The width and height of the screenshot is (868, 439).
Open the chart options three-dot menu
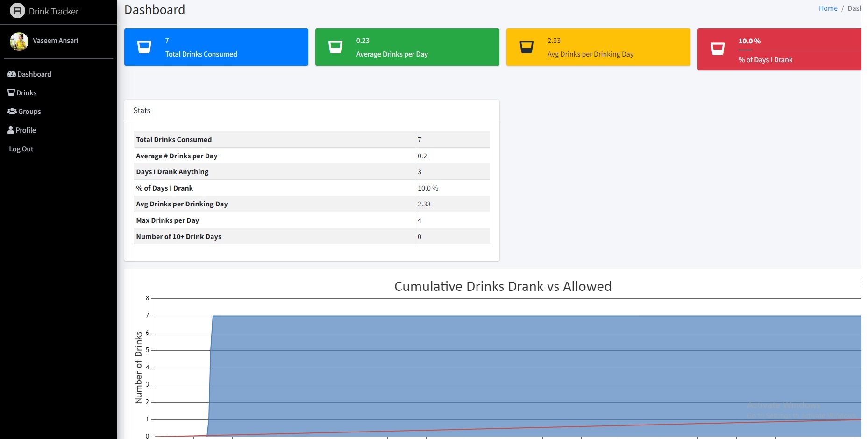(860, 283)
